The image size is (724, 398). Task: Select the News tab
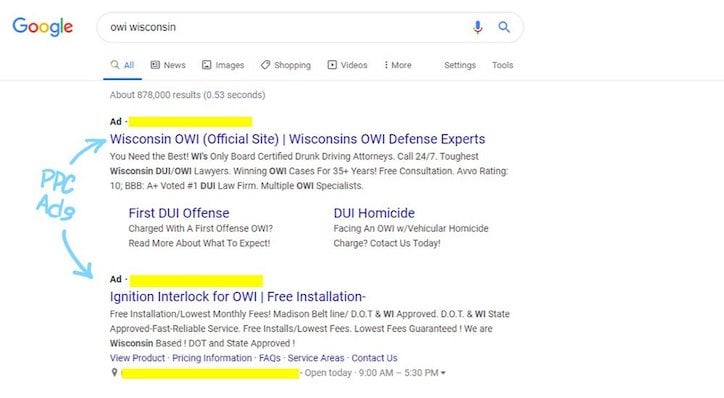click(x=168, y=65)
